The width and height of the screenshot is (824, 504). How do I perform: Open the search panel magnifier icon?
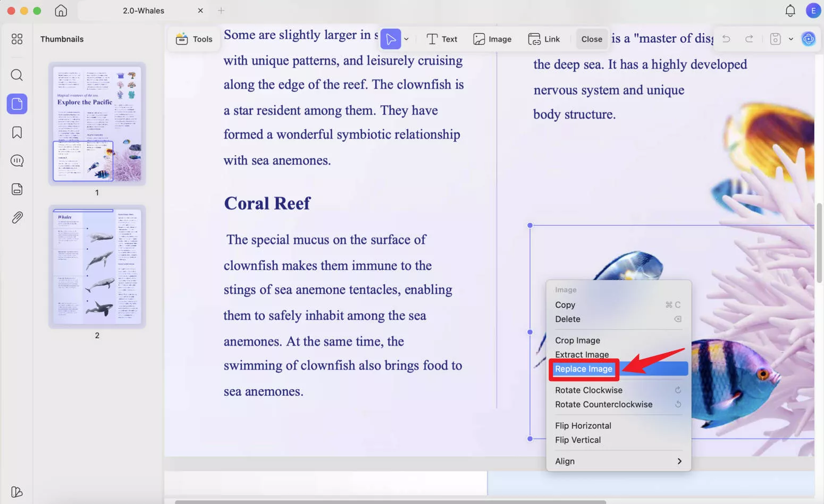click(17, 75)
